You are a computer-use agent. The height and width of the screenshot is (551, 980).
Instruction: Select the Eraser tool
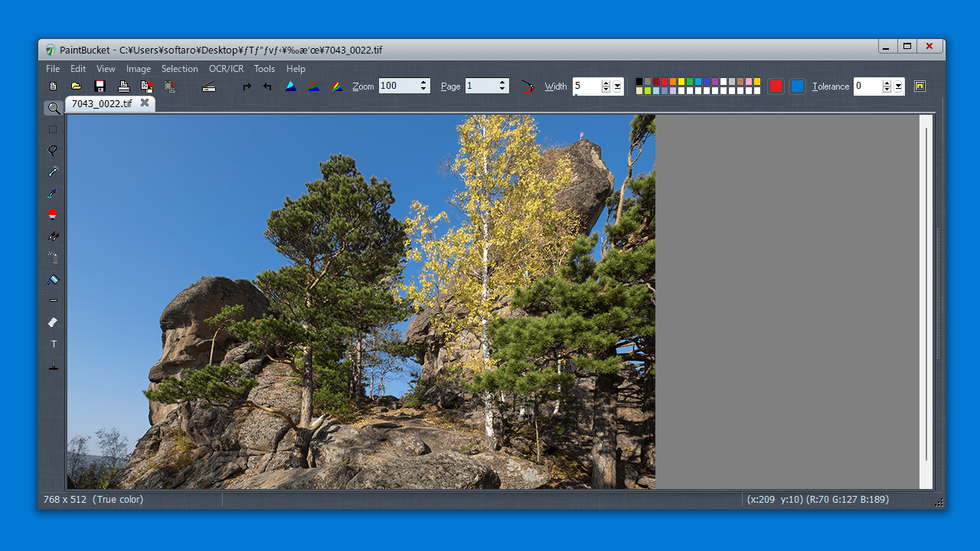click(53, 322)
